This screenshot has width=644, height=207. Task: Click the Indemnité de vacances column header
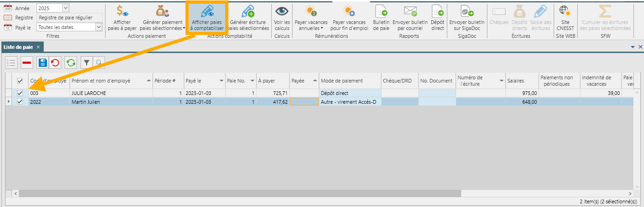point(601,81)
